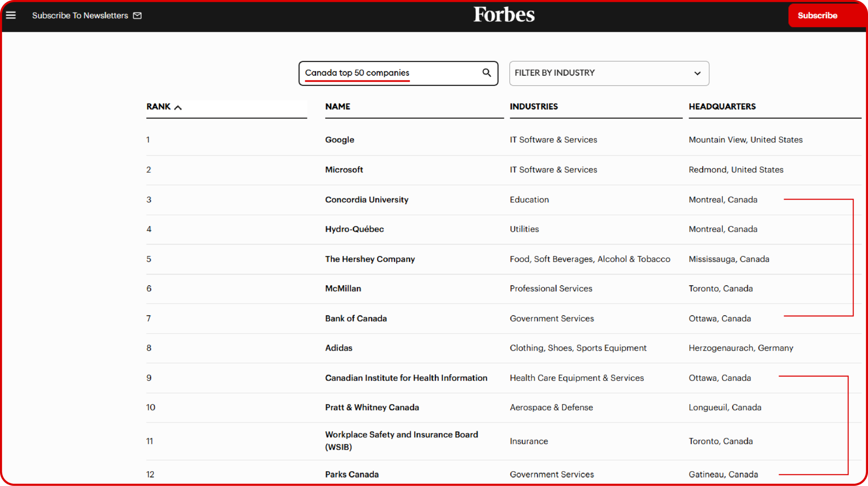The height and width of the screenshot is (486, 868).
Task: Open the Google company entry
Action: tap(339, 140)
